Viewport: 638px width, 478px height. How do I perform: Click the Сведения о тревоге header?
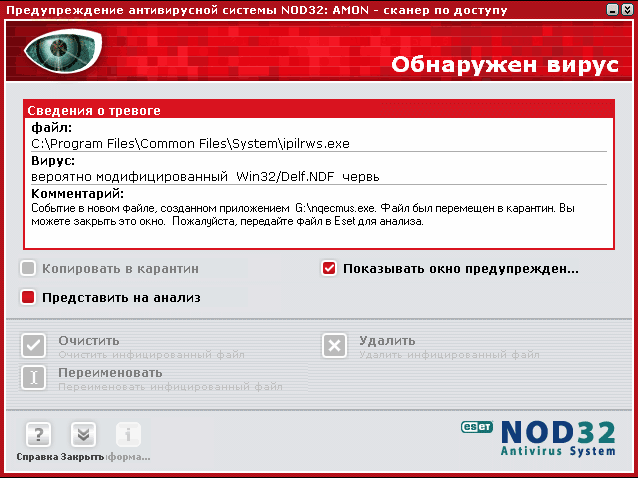pyautogui.click(x=94, y=110)
